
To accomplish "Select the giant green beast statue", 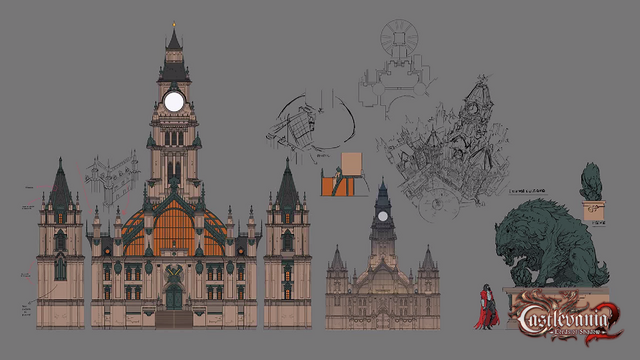I will [551, 243].
